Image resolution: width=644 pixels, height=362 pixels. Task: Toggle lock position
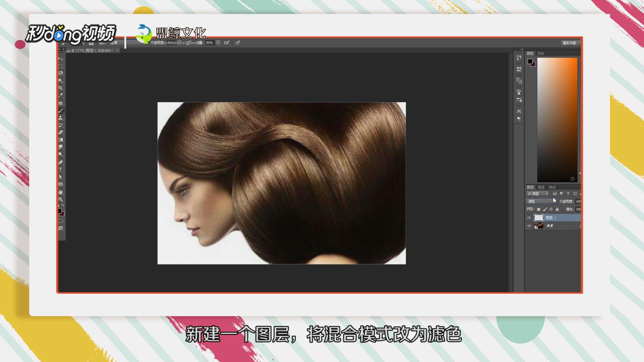[x=551, y=209]
